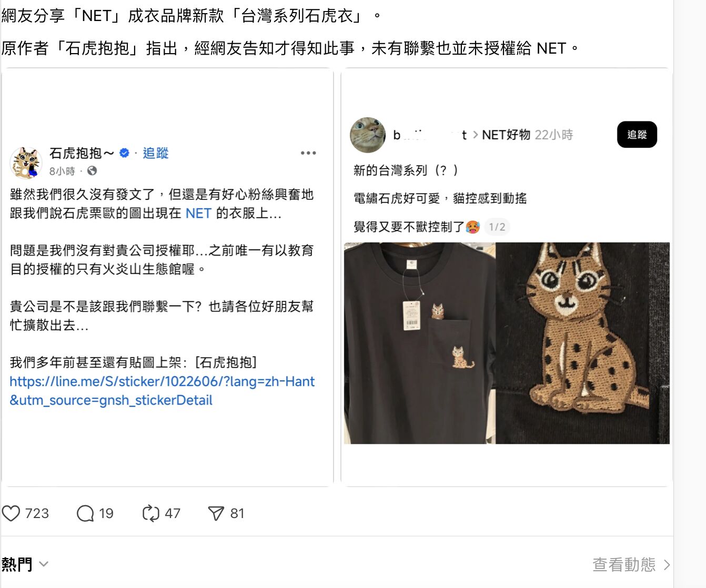Open the NET好物 topic tag
The image size is (706, 588).
[506, 135]
